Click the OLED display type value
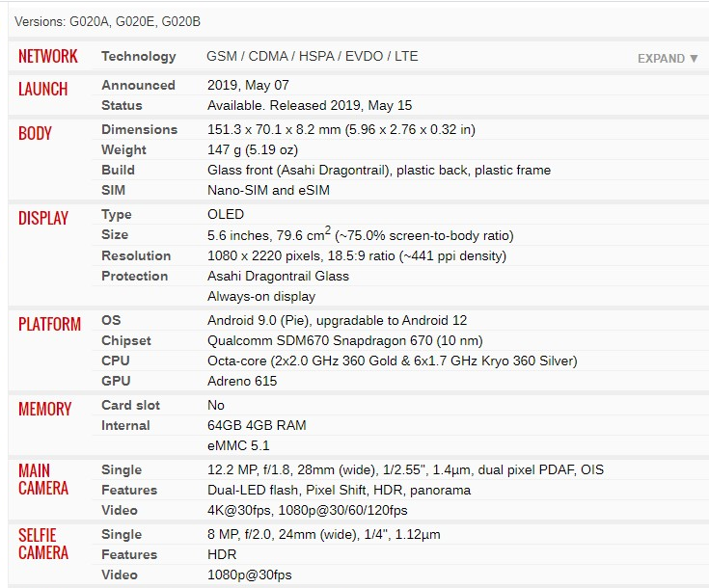This screenshot has width=709, height=588. pyautogui.click(x=225, y=214)
